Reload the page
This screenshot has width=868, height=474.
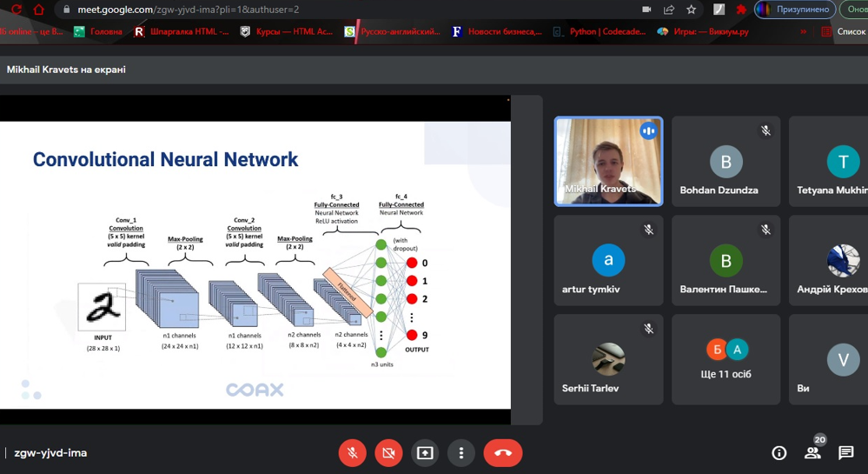[x=16, y=10]
